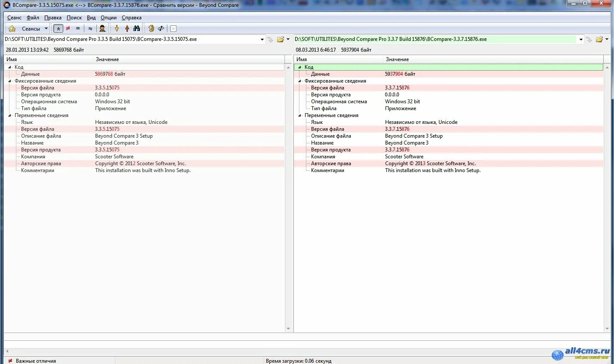This screenshot has width=614, height=364.
Task: Select right Тип файла row
Action: pos(449,108)
